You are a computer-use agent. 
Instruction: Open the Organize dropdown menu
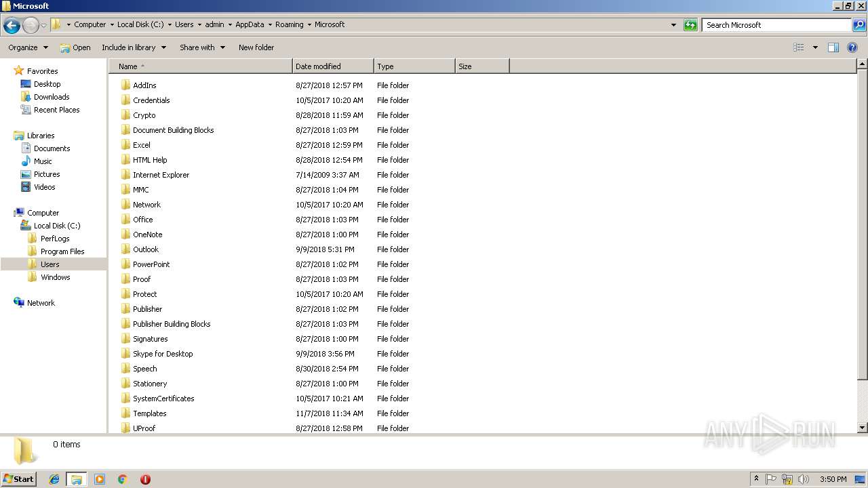click(28, 47)
